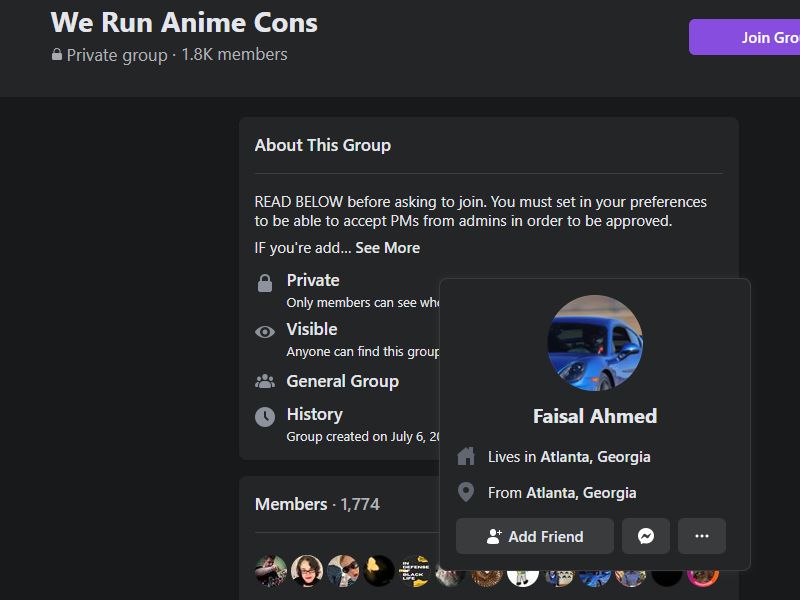This screenshot has width=800, height=600.
Task: Expand the description with See More
Action: [387, 248]
